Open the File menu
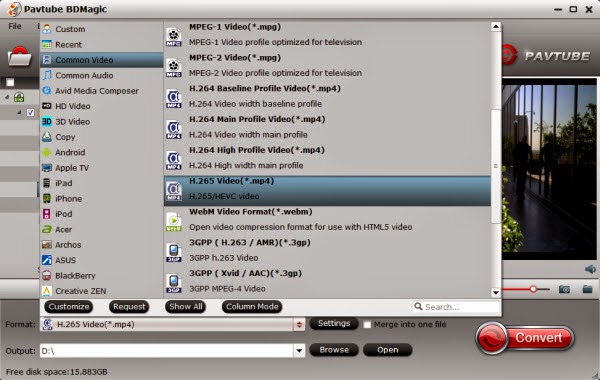The image size is (600, 380). [15, 26]
